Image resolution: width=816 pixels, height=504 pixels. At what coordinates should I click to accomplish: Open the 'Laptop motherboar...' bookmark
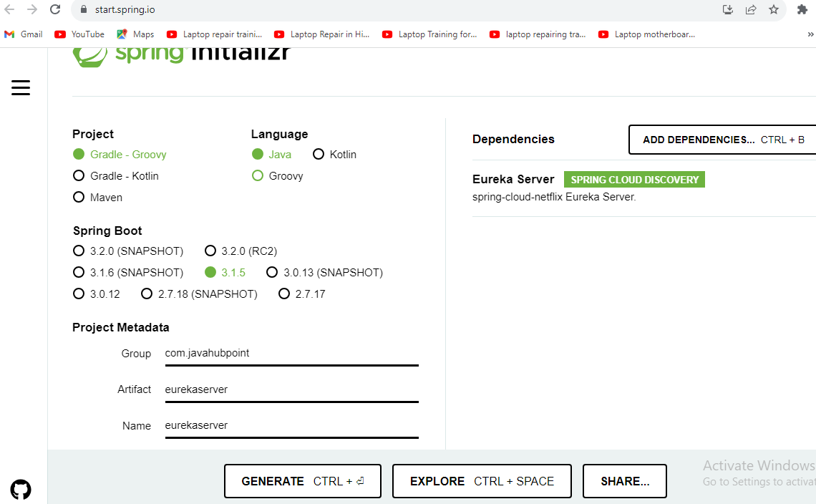point(646,34)
